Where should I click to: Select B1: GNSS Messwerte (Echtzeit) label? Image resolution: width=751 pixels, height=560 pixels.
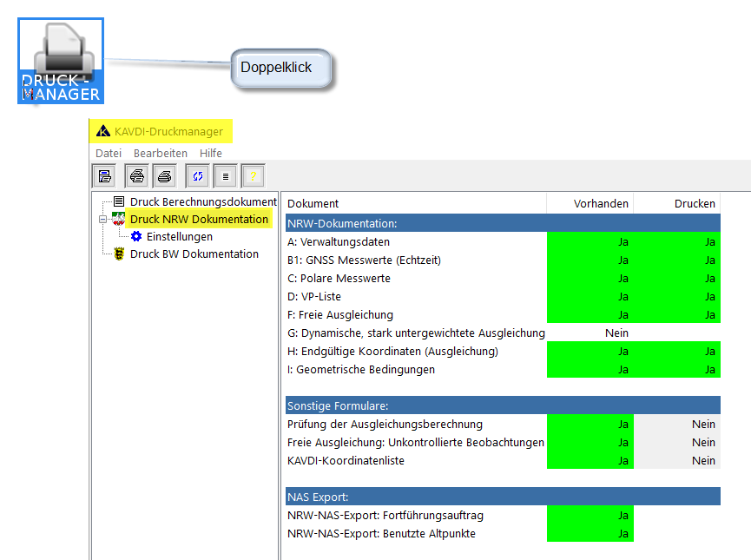364,260
